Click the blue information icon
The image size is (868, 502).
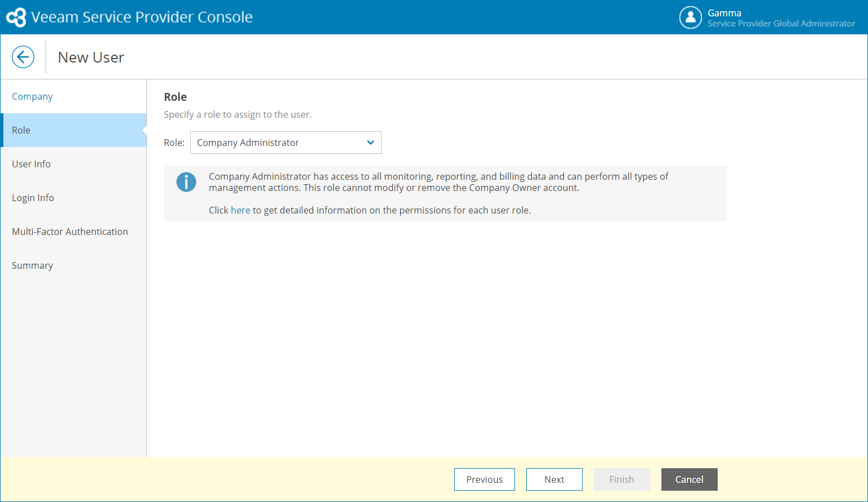[186, 182]
